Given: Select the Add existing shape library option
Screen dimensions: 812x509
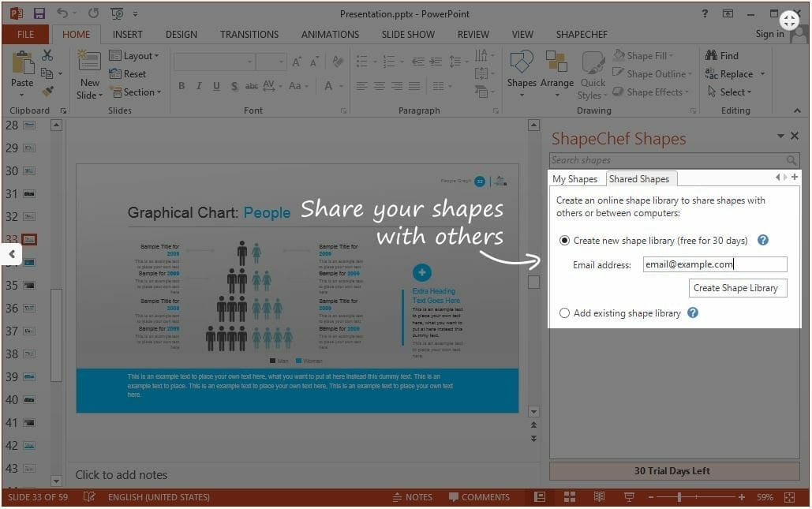Looking at the screenshot, I should pyautogui.click(x=564, y=313).
